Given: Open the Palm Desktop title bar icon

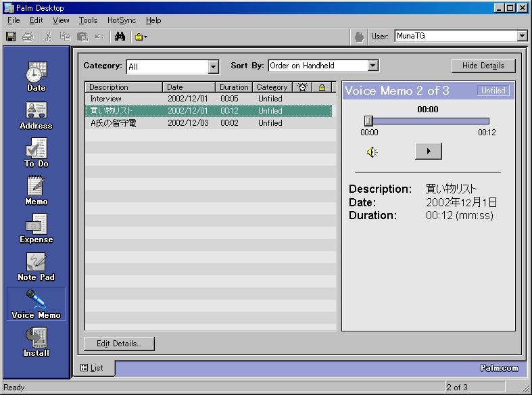Looking at the screenshot, I should pos(9,7).
